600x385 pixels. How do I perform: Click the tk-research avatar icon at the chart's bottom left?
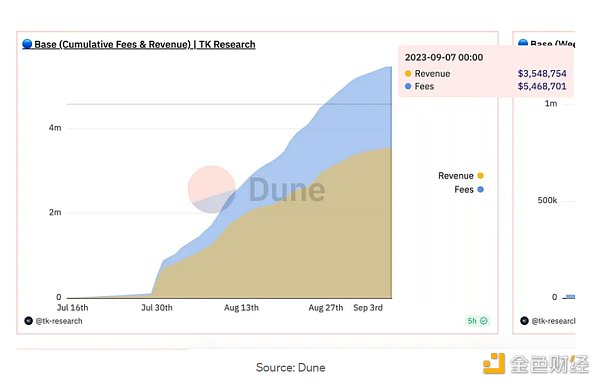coord(28,321)
